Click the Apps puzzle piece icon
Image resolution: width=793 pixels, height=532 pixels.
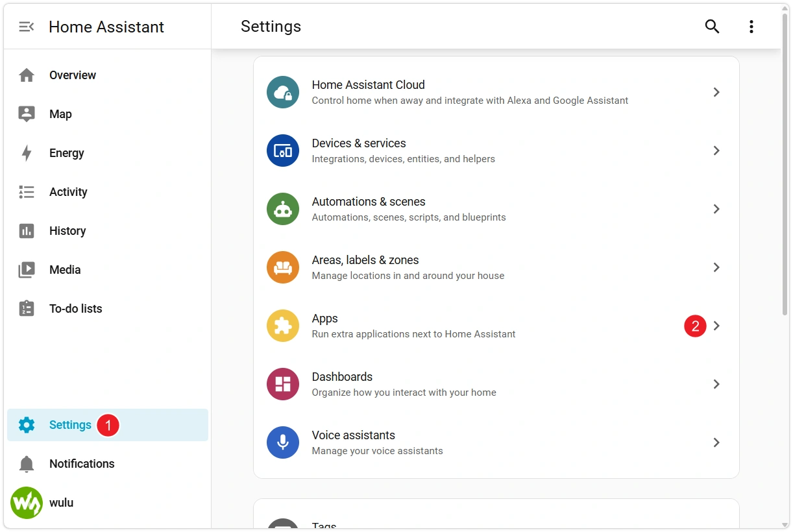283,326
